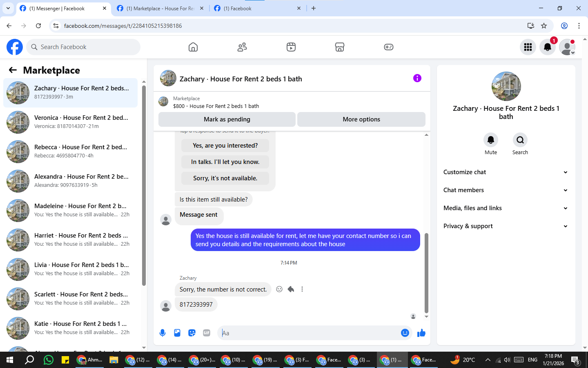Open the account profile avatar menu

[x=567, y=47]
